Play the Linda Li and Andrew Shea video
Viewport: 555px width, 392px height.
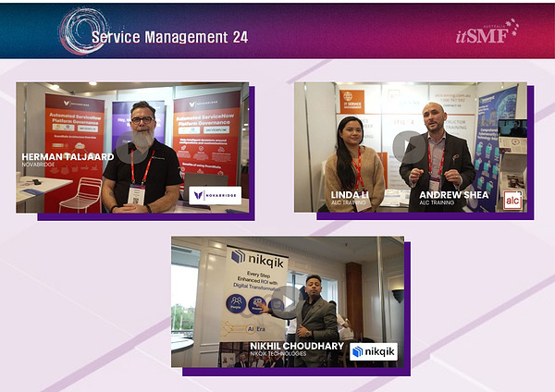409,147
